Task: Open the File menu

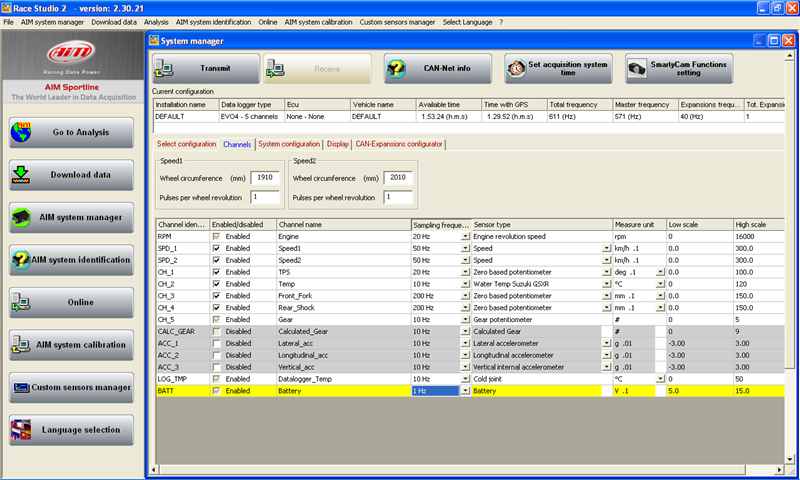Action: [x=8, y=22]
